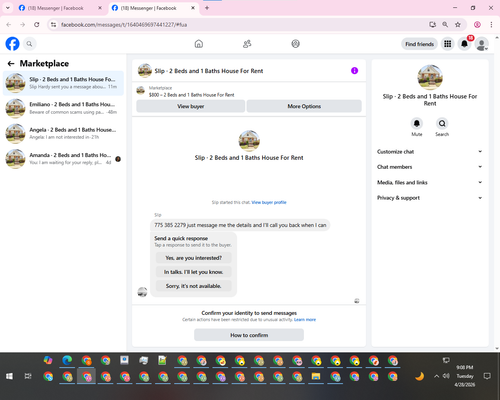Send 'Sorry, it's not available.' response

point(194,286)
